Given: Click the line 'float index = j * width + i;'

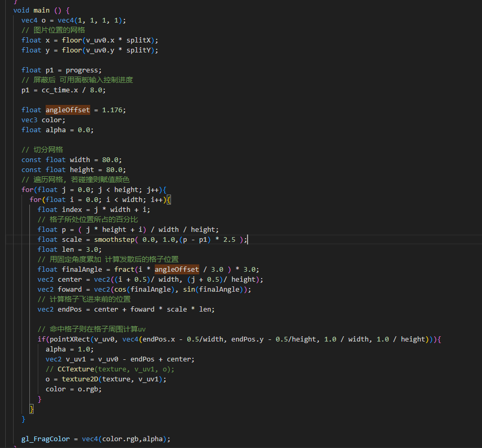Looking at the screenshot, I should point(94,210).
